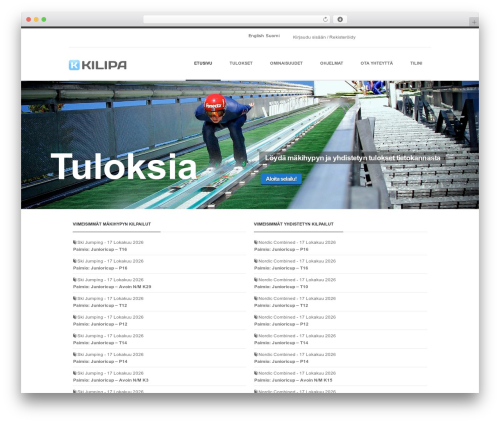Reload the page with the browser refresh icon

325,19
